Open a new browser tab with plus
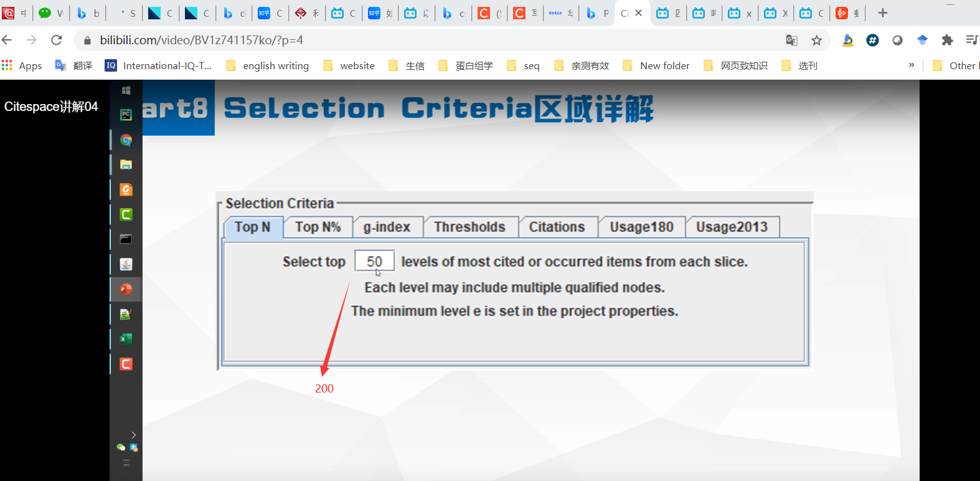The image size is (980, 481). (882, 13)
